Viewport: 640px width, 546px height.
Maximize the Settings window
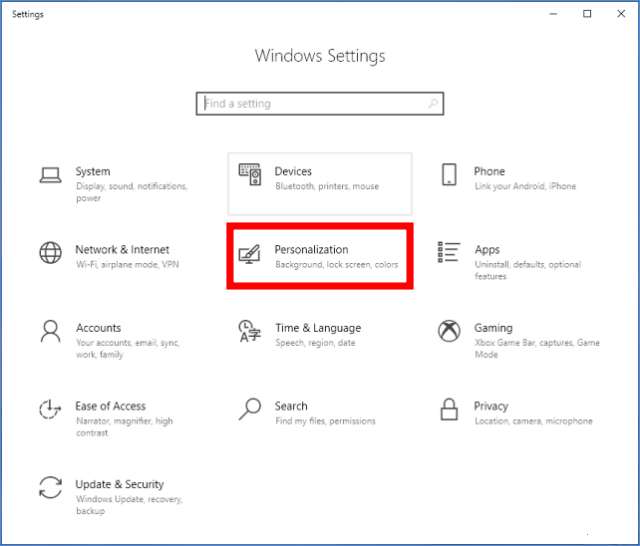[587, 14]
